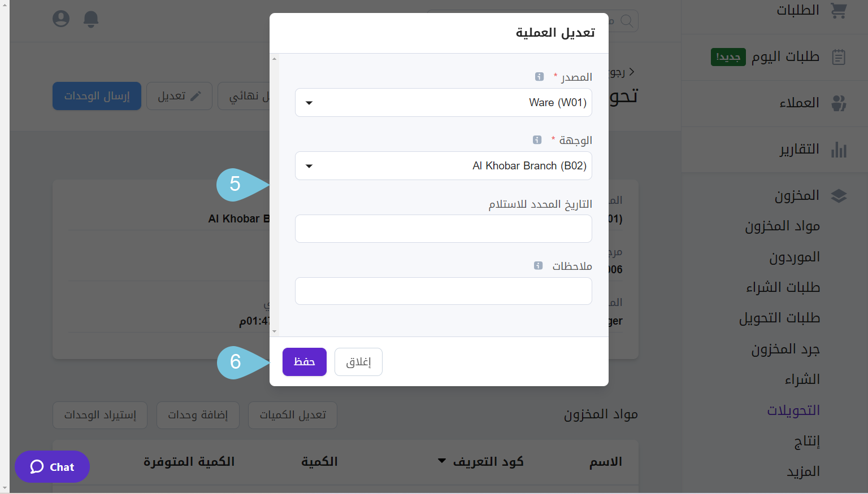Open the Al Khobar Branch destination dropdown
This screenshot has height=494, width=868.
443,165
